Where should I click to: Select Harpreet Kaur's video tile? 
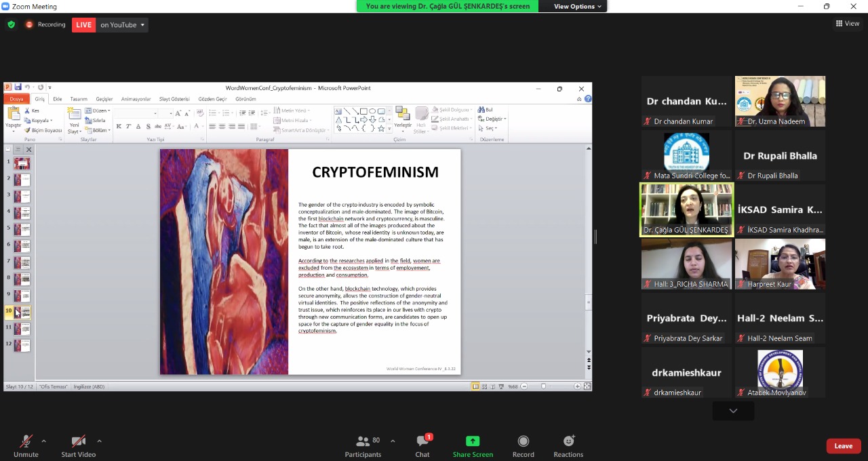780,264
